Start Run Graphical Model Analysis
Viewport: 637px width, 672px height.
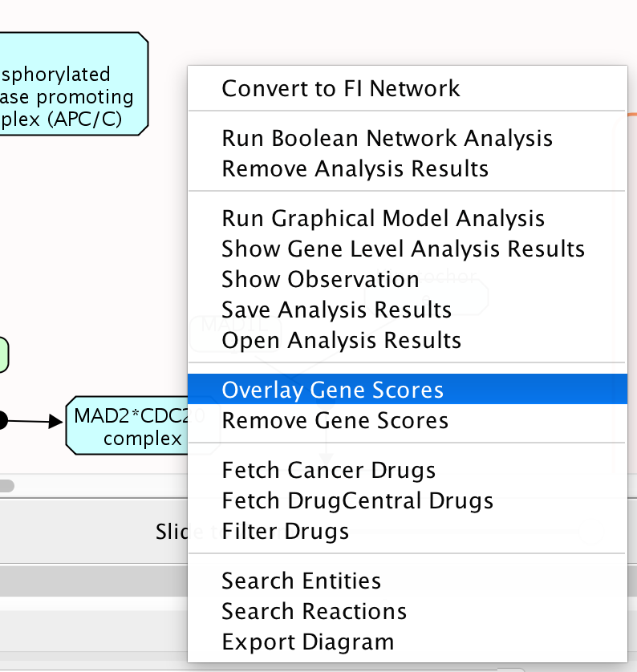click(x=383, y=218)
